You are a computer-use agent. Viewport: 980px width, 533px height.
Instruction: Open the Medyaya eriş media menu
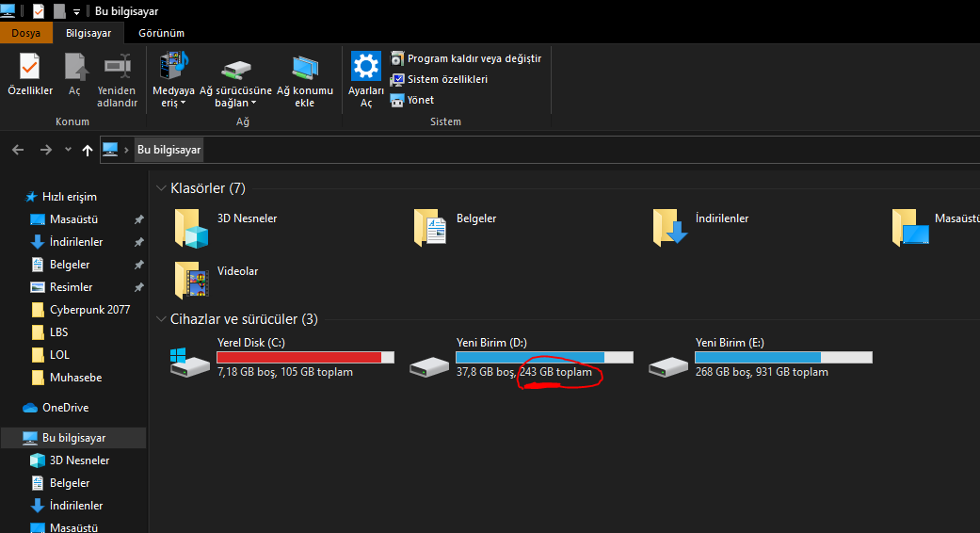click(173, 80)
